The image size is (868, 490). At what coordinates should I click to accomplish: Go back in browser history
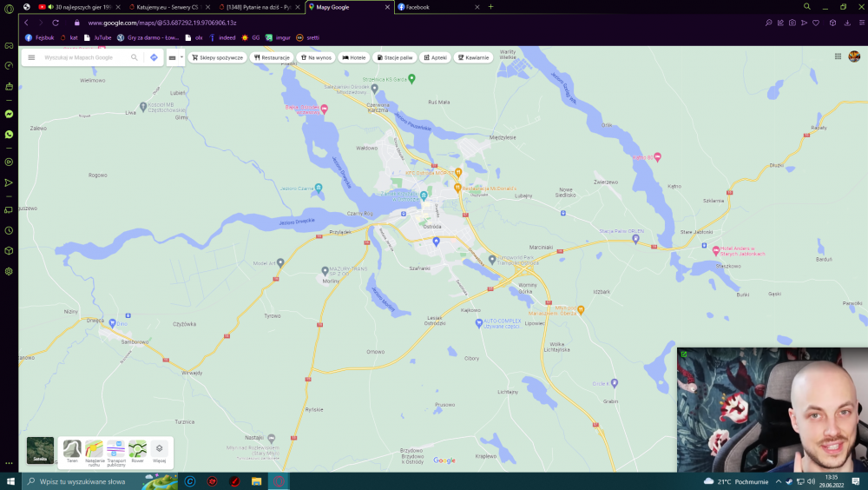click(26, 23)
